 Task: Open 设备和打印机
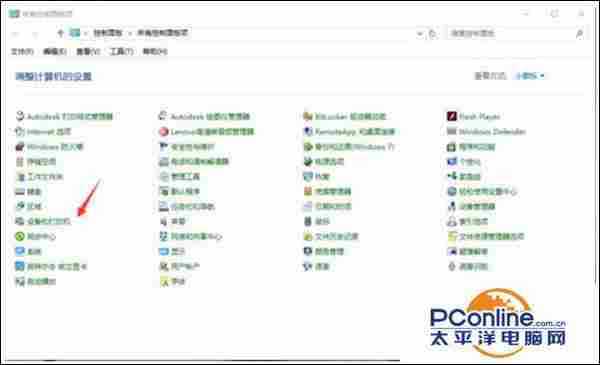(x=43, y=222)
